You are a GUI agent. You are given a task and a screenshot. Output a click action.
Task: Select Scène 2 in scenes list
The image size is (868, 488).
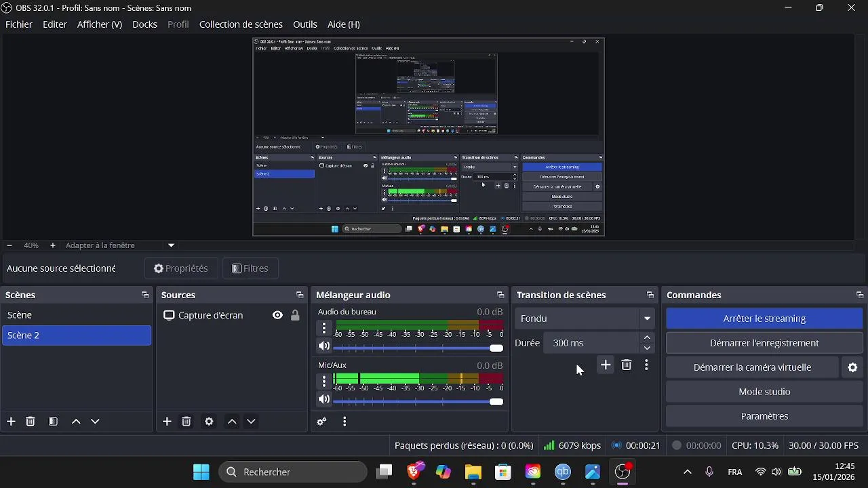click(77, 335)
